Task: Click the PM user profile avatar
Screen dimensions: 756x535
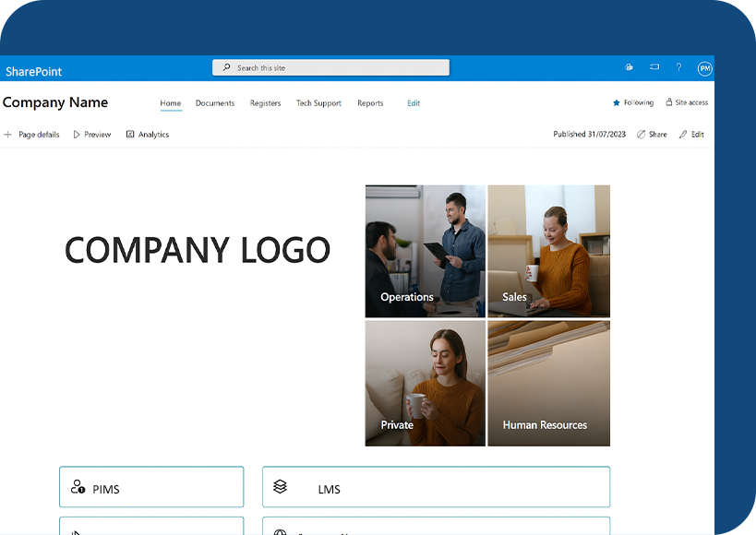Action: coord(704,68)
